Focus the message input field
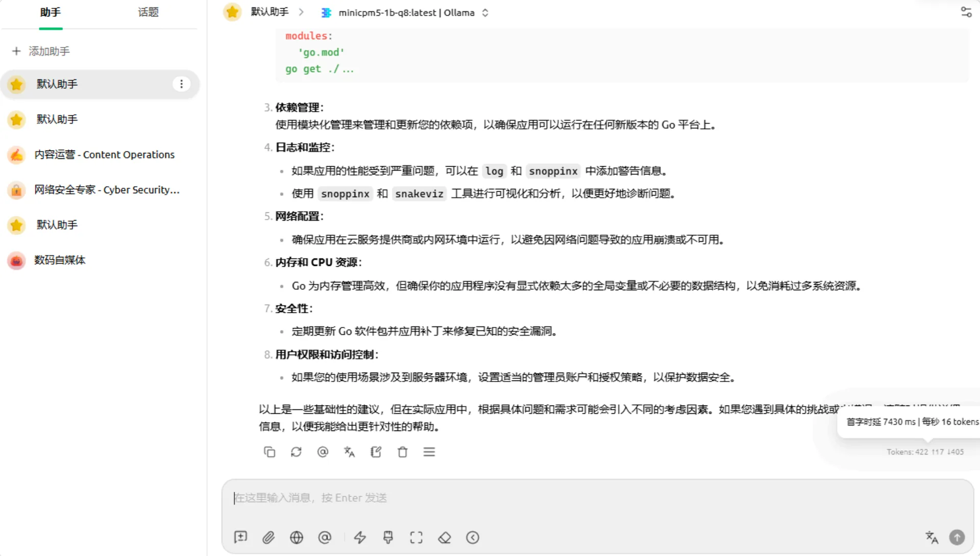This screenshot has height=556, width=980. (597, 498)
